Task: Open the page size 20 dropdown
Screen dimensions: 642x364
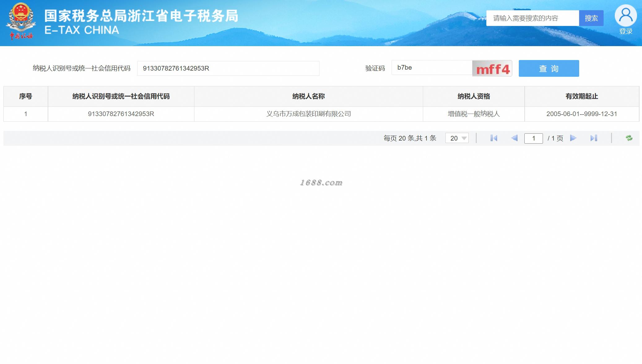Action: click(457, 138)
